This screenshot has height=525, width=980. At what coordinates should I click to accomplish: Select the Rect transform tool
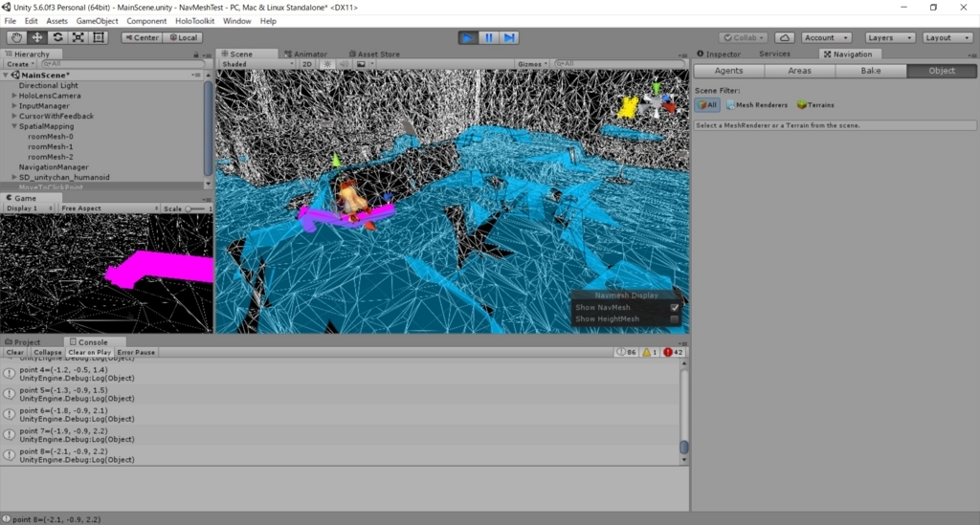pos(99,37)
